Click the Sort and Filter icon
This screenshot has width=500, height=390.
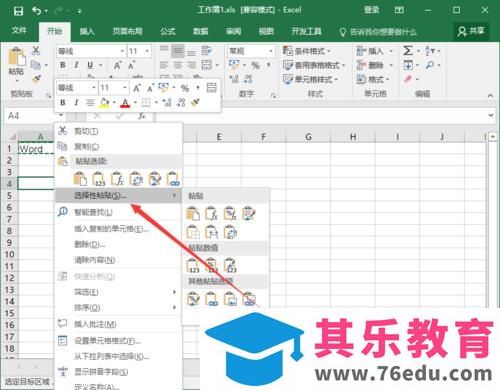point(430,51)
